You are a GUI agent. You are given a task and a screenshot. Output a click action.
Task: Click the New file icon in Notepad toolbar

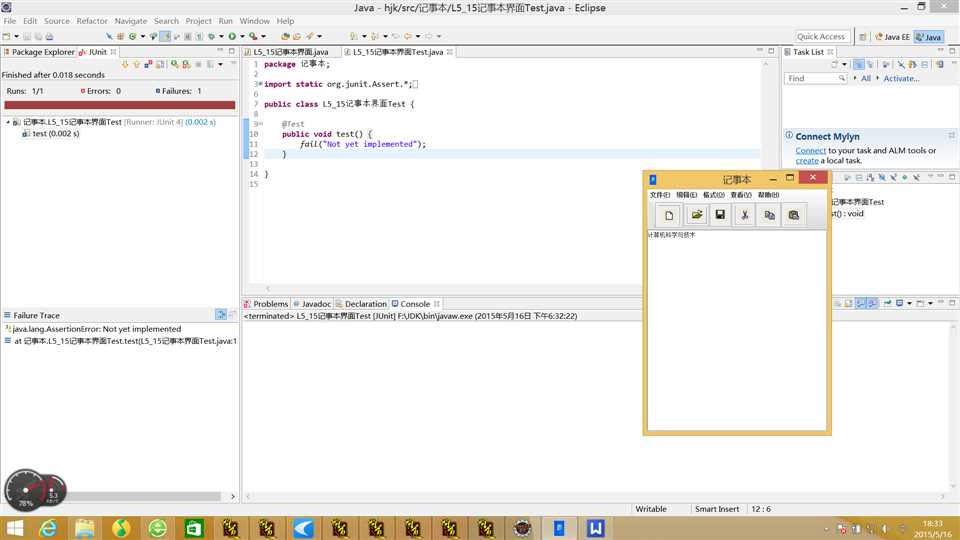[669, 216]
